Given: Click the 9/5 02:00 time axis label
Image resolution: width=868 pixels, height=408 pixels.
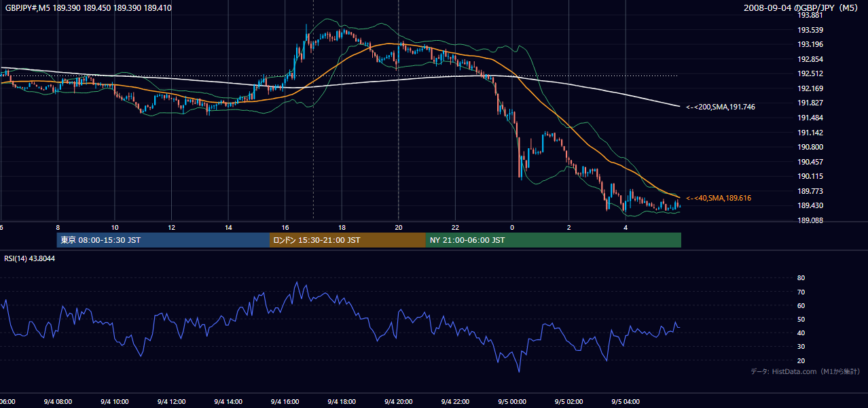Looking at the screenshot, I should [x=568, y=402].
